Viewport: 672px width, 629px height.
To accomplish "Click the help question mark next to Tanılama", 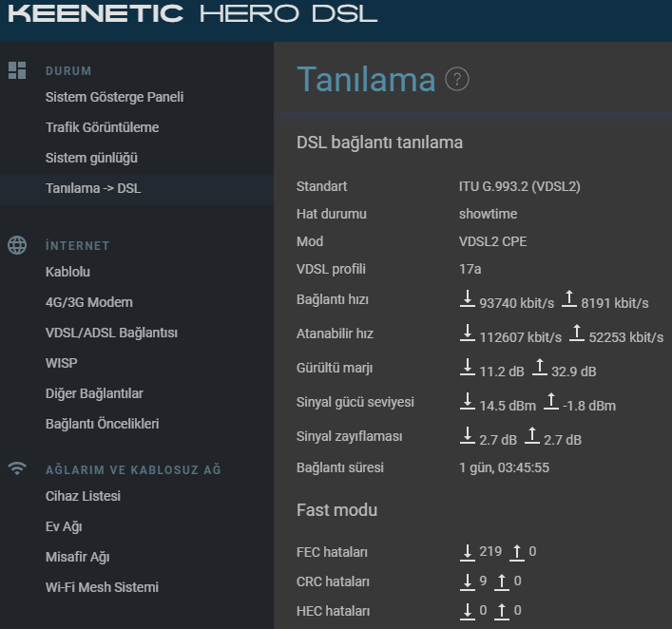I will (457, 79).
